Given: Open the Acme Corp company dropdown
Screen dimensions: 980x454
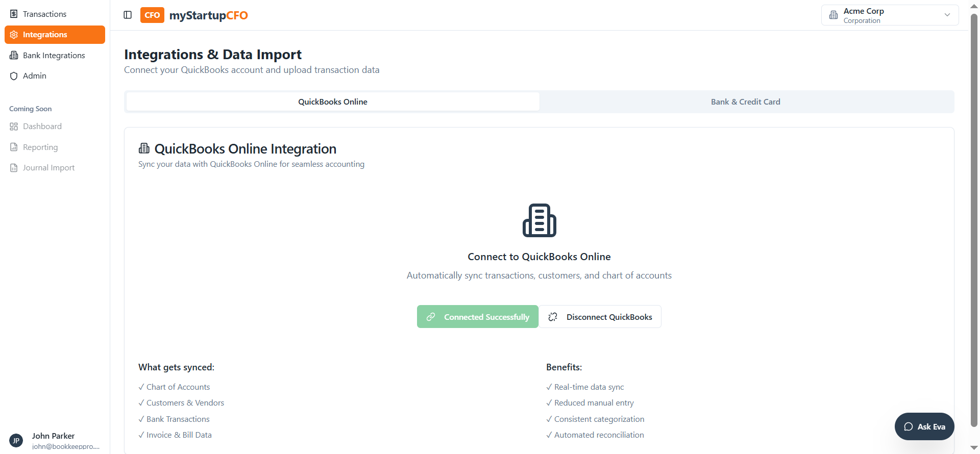Looking at the screenshot, I should pos(890,15).
